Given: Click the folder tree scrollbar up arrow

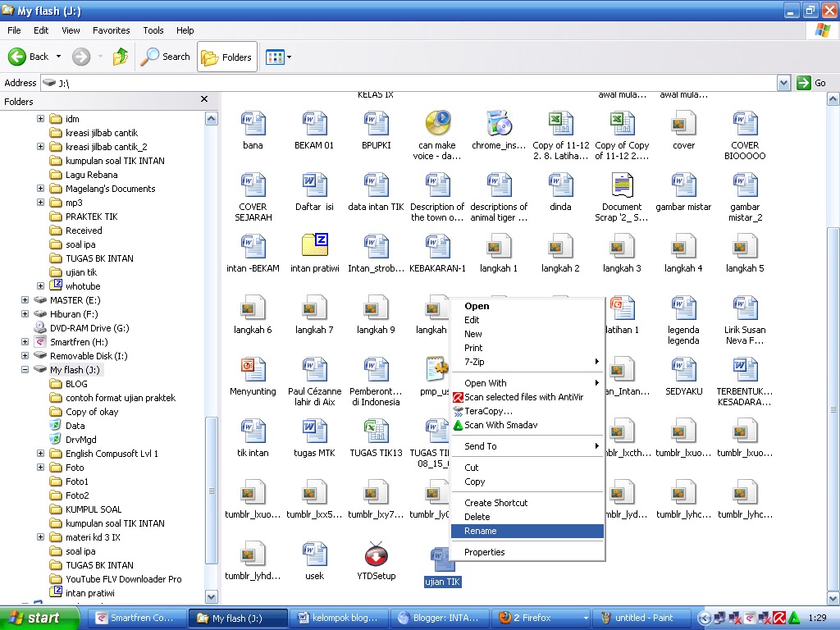Looking at the screenshot, I should click(x=212, y=118).
